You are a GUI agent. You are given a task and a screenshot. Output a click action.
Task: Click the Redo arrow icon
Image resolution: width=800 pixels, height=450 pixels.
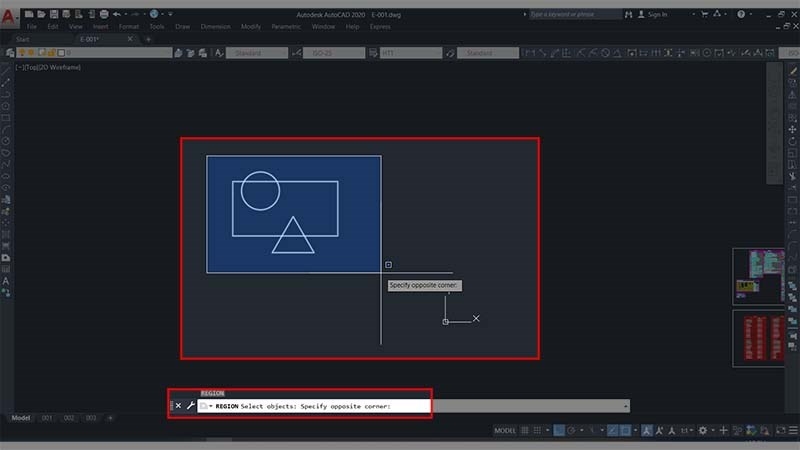pos(135,14)
